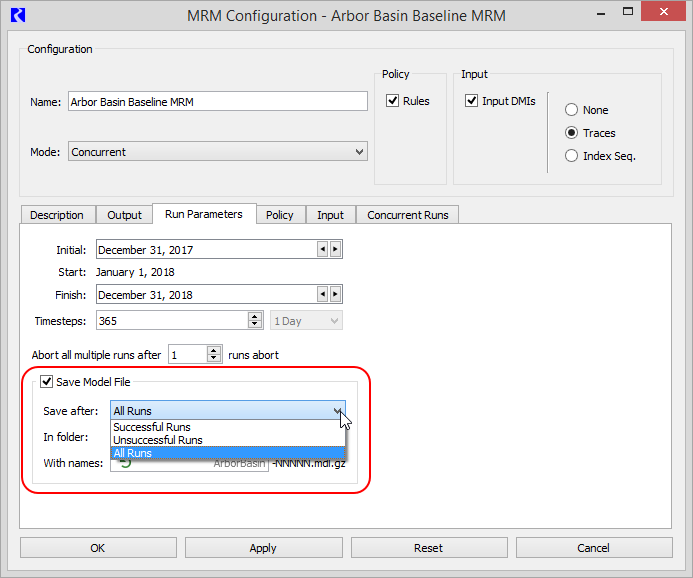This screenshot has height=578, width=693.
Task: Increase the Timesteps spinner value
Action: pos(255,317)
